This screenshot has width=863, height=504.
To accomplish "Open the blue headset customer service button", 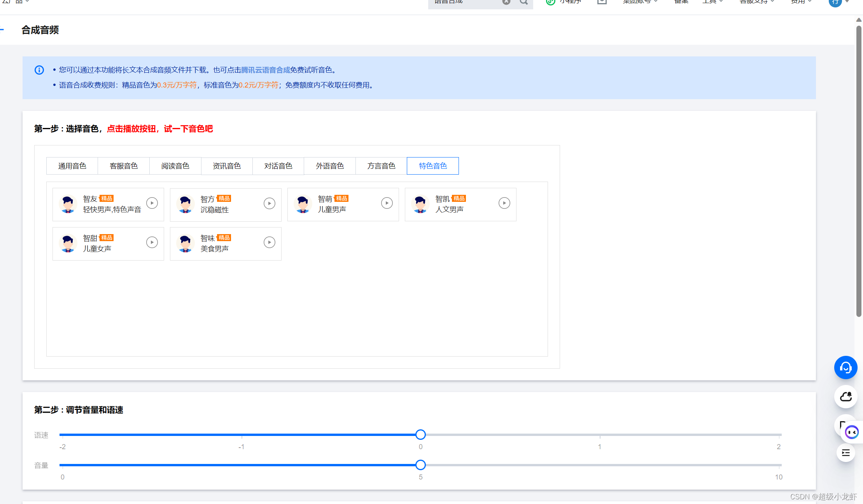I will 845,367.
